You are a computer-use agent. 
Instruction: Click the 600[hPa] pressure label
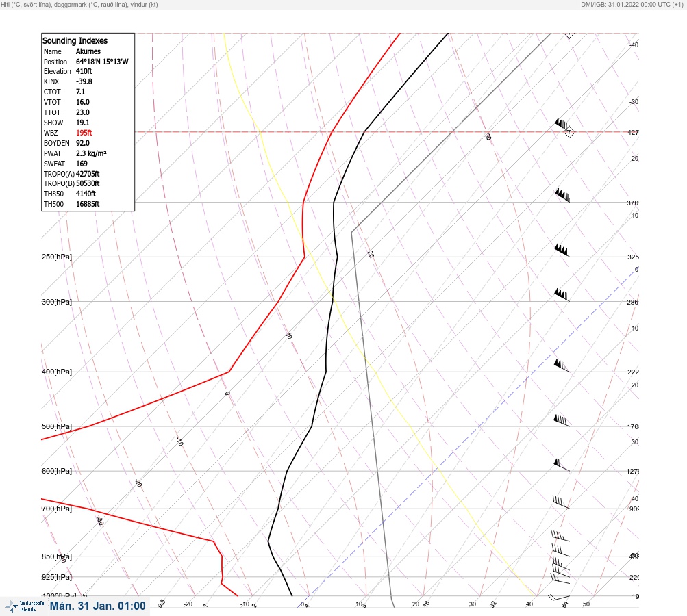57,471
